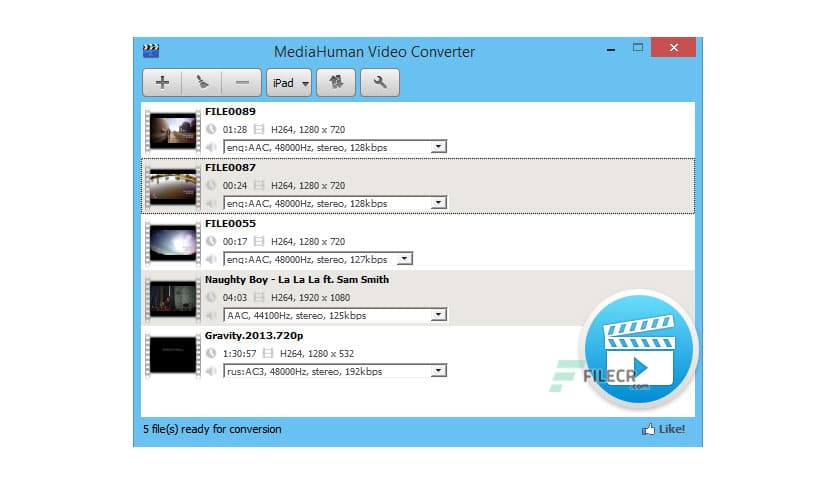Screen dimensions: 836x484
Task: Click the speaker icon in FILE0089 row
Action: 211,147
